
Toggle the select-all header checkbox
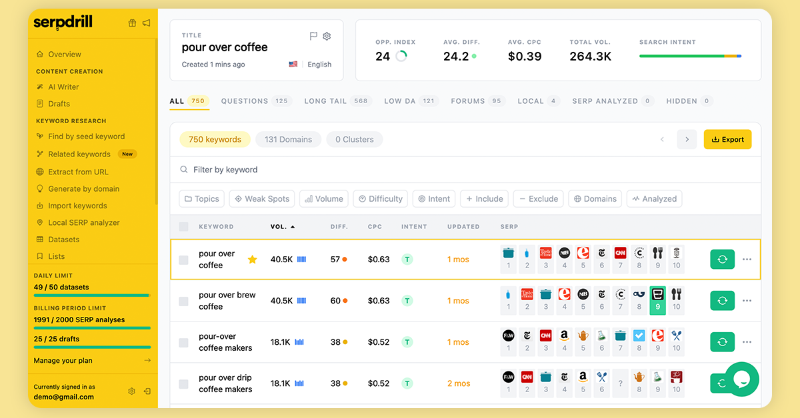pyautogui.click(x=184, y=227)
